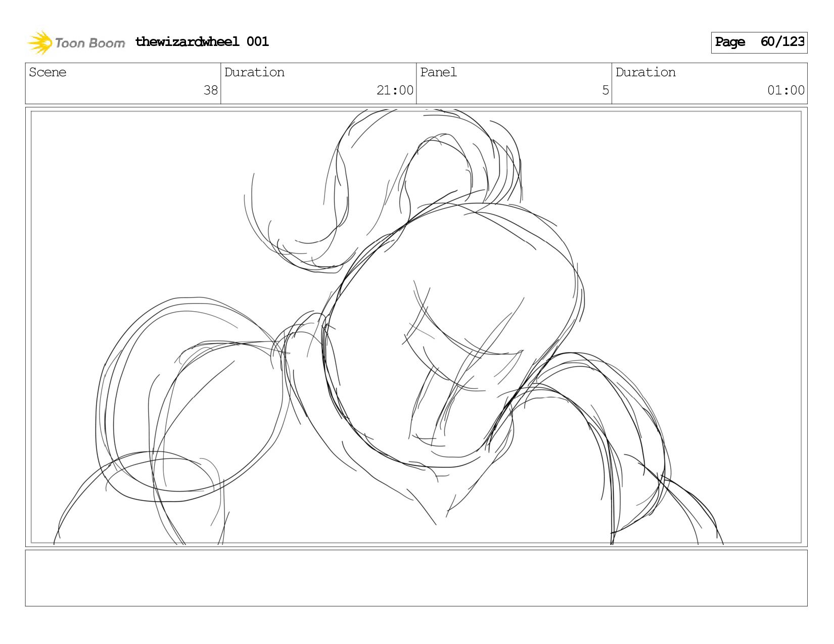Click the 'Page 60/123' indicator box

(759, 42)
